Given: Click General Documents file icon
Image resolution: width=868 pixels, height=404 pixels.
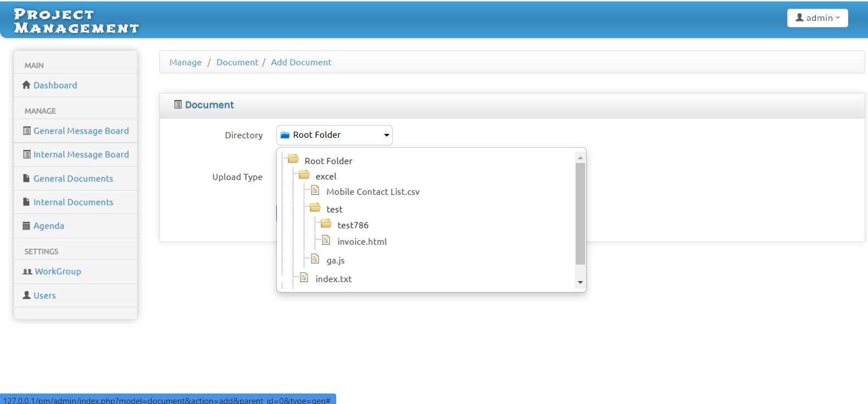Looking at the screenshot, I should (26, 178).
